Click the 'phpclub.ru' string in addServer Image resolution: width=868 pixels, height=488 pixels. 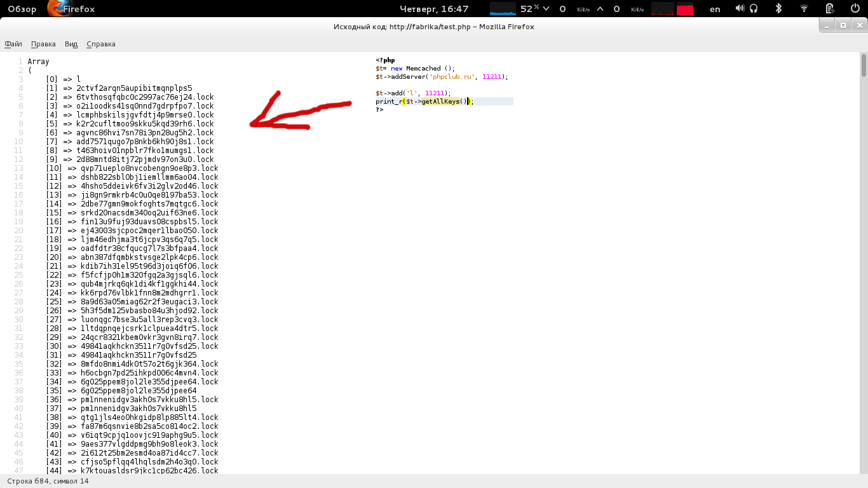pyautogui.click(x=452, y=77)
